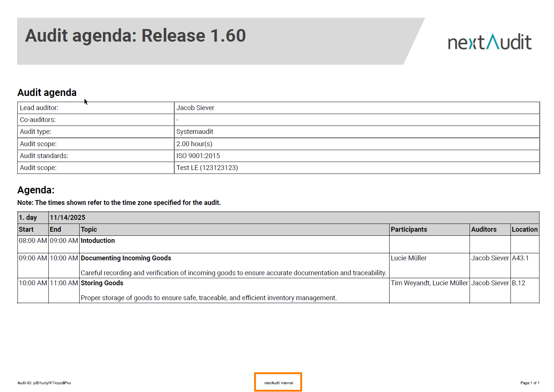Click the Documenting Incoming Goods topic
This screenshot has width=554, height=392.
126,258
